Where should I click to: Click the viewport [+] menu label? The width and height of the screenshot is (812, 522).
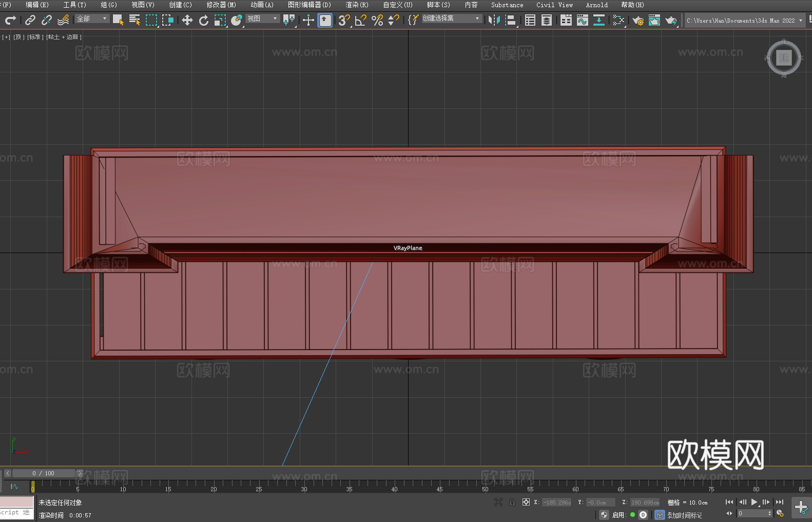pos(6,37)
